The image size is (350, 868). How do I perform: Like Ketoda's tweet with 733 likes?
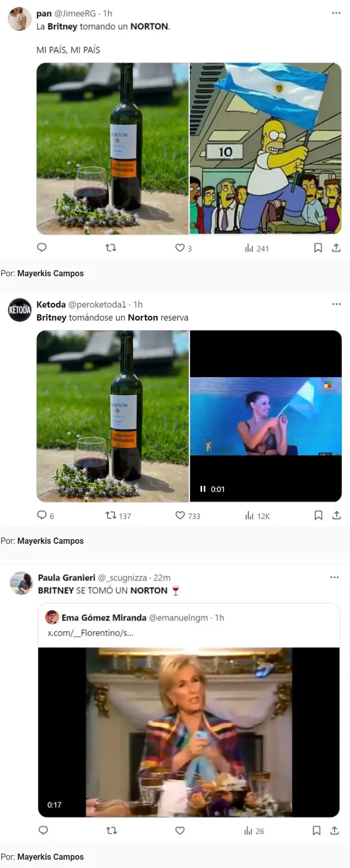coord(180,515)
